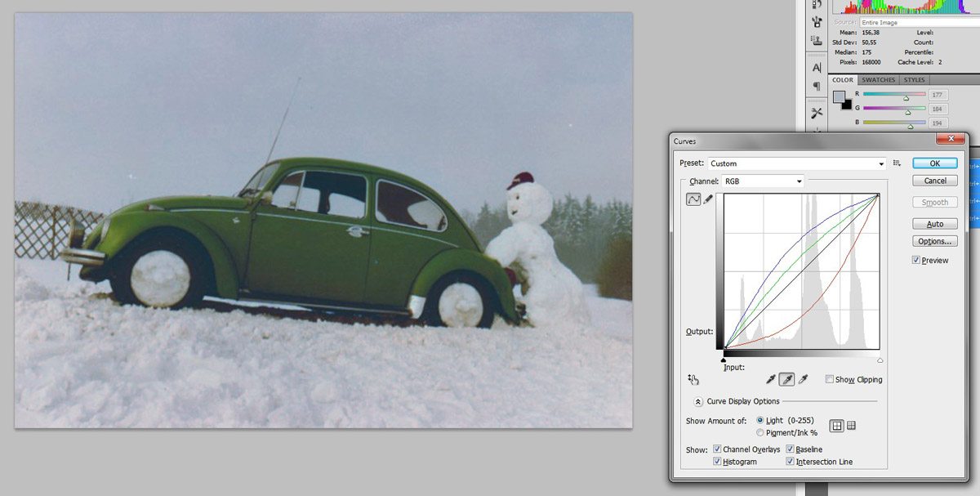
Task: Open the Paragraph panel icon
Action: (817, 87)
